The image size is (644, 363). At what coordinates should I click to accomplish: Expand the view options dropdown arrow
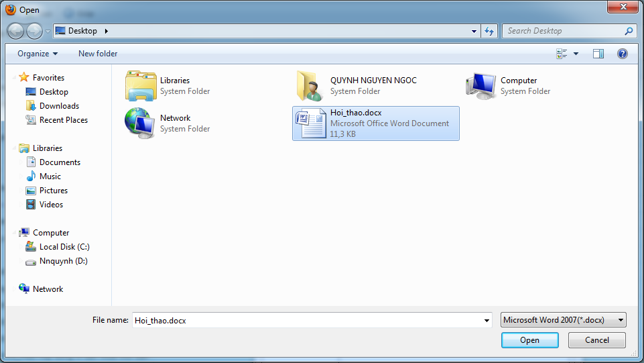click(x=576, y=54)
